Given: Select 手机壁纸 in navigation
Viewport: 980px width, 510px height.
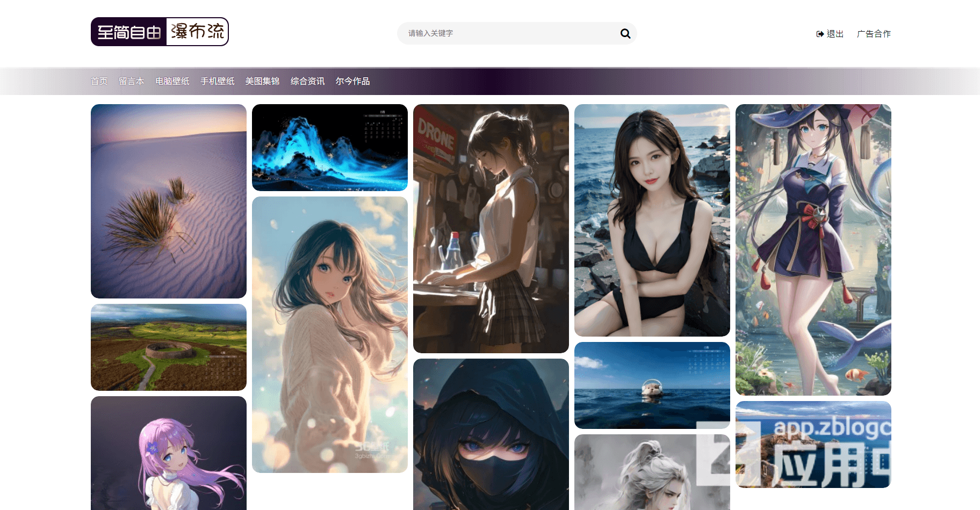Looking at the screenshot, I should coord(217,81).
